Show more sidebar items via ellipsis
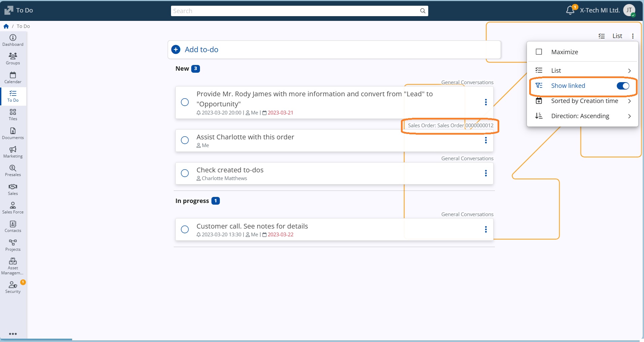 (x=13, y=334)
